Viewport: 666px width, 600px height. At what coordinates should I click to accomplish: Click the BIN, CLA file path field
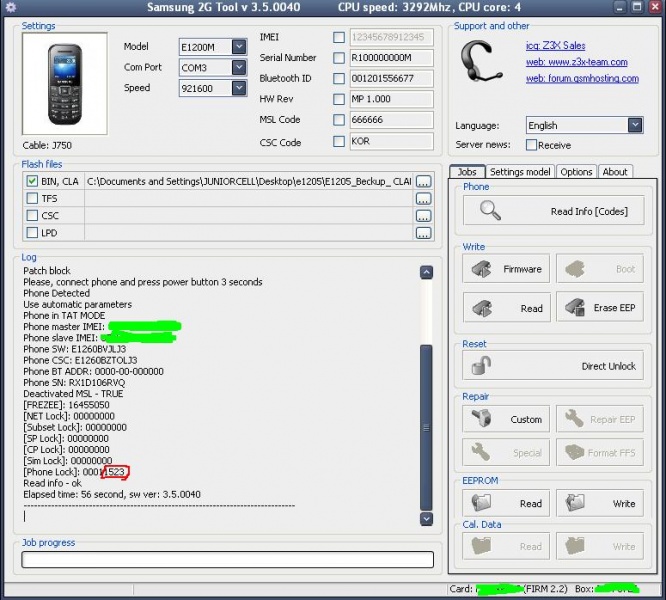248,182
